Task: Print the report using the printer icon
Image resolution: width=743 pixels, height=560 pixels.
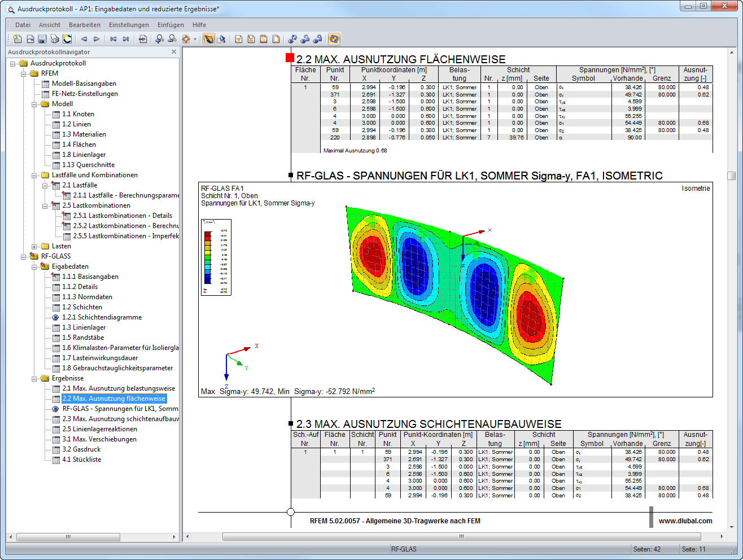Action: click(55, 39)
